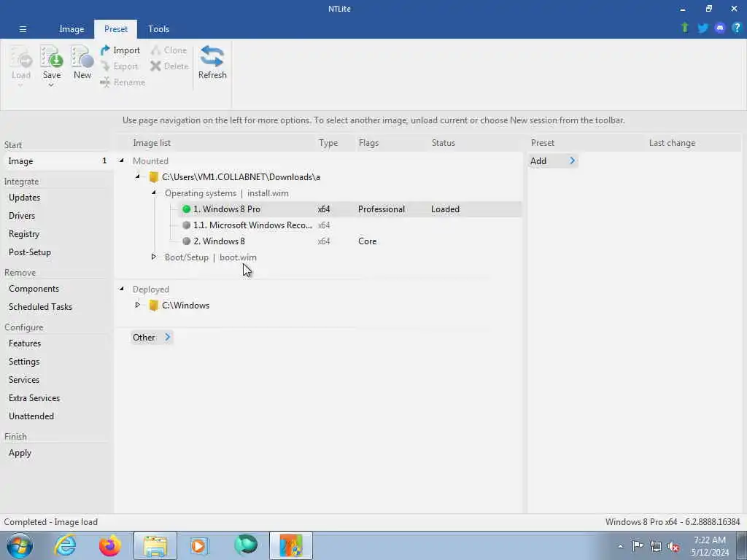Screen dimensions: 747x560
Task: Open the Drivers page
Action: [22, 216]
